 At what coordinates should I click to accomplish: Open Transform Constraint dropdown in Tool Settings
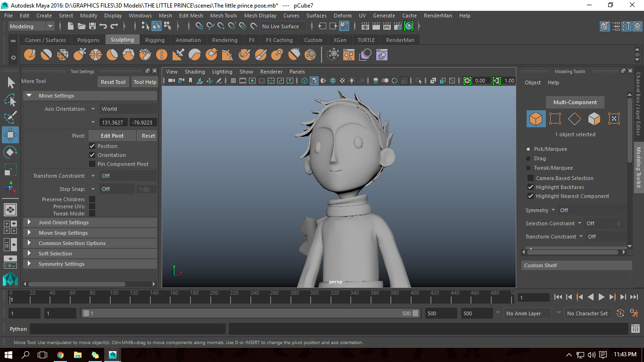(x=128, y=176)
